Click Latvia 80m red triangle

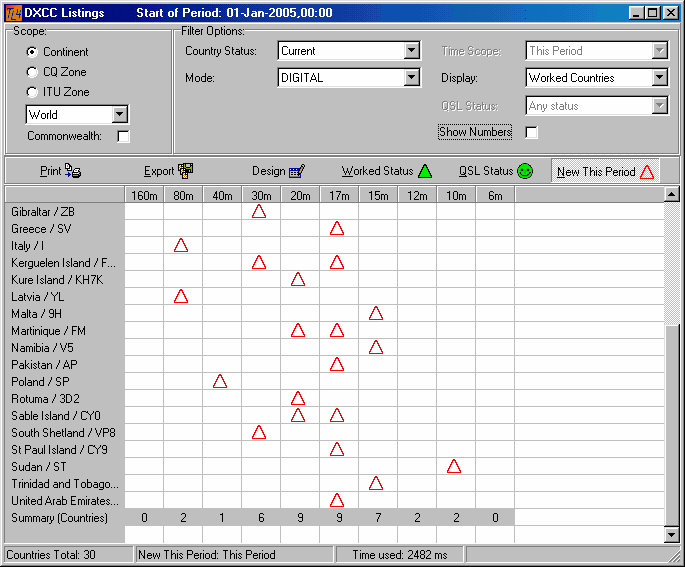pos(181,296)
